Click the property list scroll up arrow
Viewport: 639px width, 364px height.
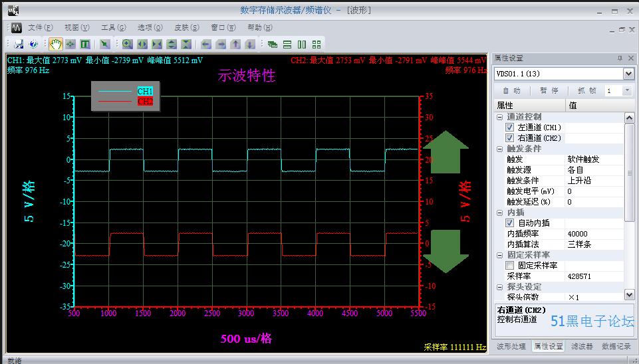[x=629, y=118]
